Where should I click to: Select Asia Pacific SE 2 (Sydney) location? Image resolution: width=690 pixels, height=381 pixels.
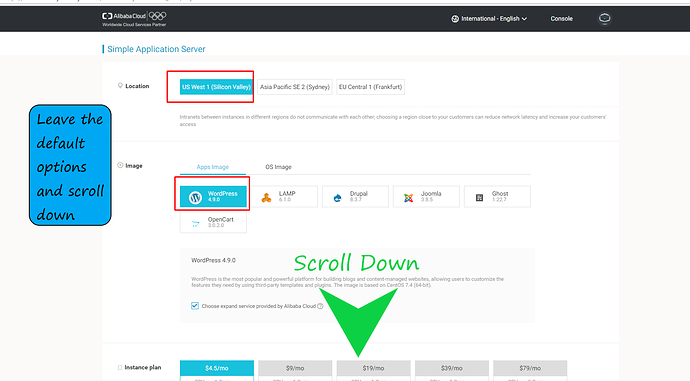pos(295,87)
